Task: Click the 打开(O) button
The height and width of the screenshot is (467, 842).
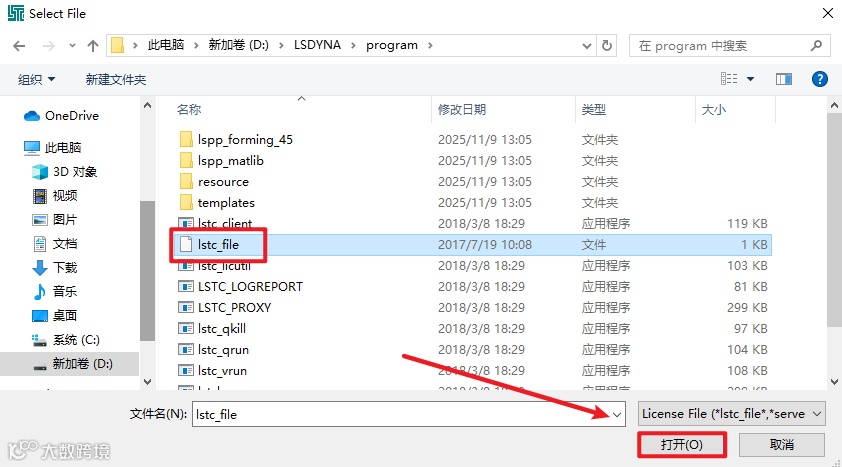Action: [681, 445]
